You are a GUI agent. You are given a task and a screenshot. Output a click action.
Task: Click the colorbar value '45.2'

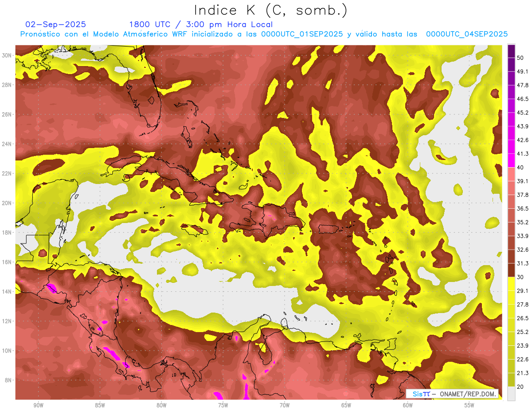click(x=522, y=113)
